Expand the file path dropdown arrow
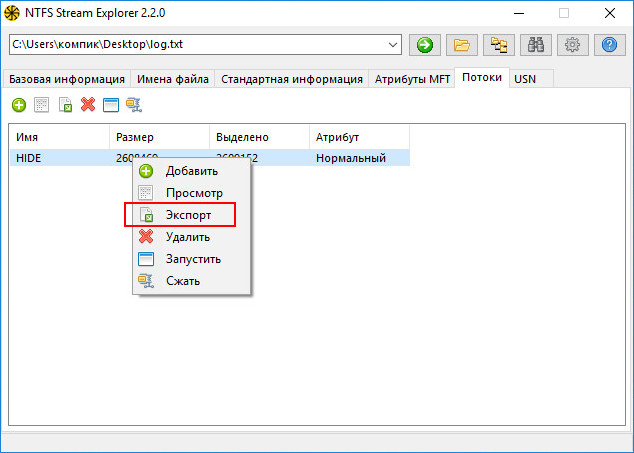The image size is (634, 453). point(393,45)
